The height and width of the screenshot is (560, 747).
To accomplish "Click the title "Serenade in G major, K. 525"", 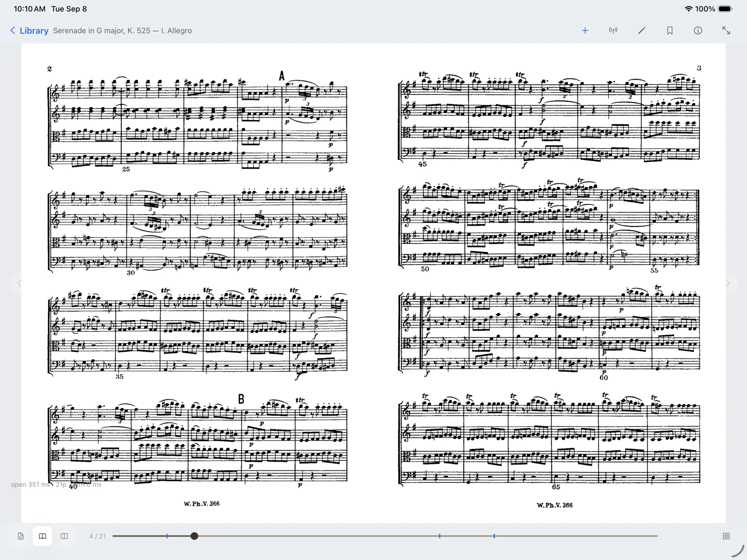I will click(102, 31).
